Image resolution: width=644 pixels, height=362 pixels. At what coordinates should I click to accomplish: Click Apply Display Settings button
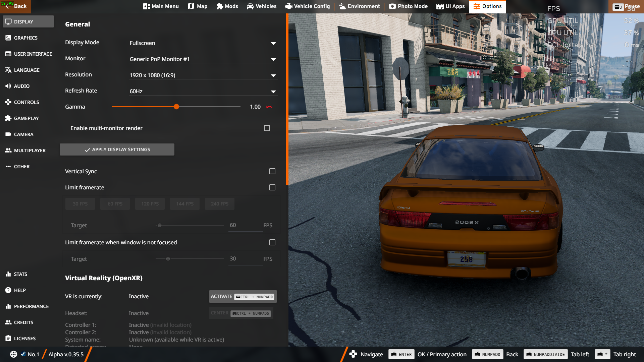[x=117, y=149]
